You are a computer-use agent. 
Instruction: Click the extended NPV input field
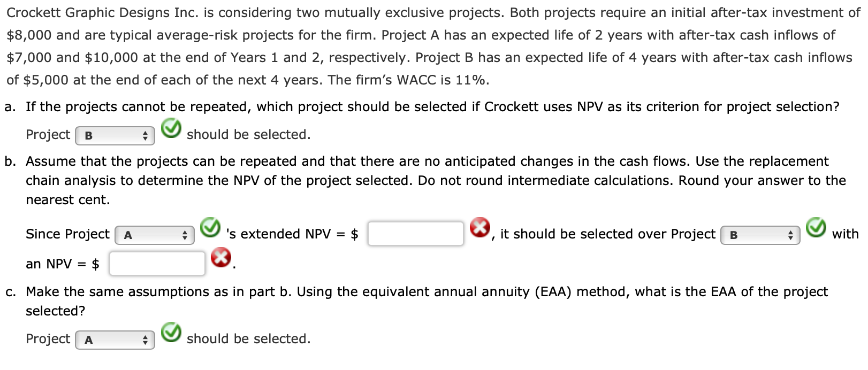(416, 234)
